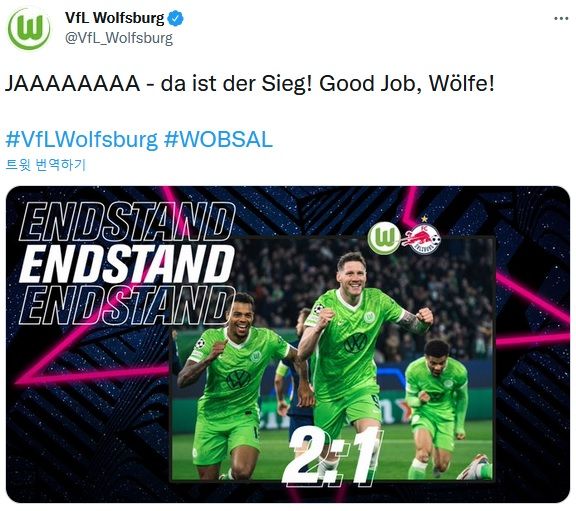Open VfL Wolfsburg profile avatar
576x511 pixels.
point(29,28)
